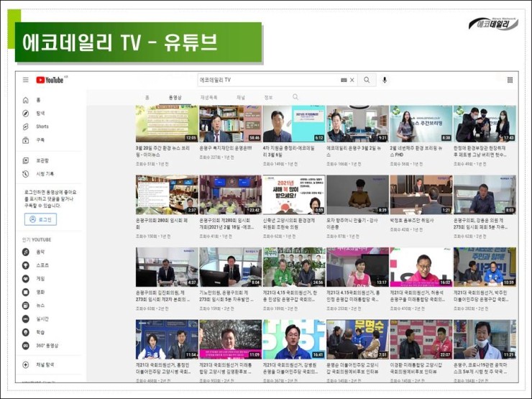The width and height of the screenshot is (532, 399).
Task: Play the 11:54 video thumbnail
Action: 167,339
